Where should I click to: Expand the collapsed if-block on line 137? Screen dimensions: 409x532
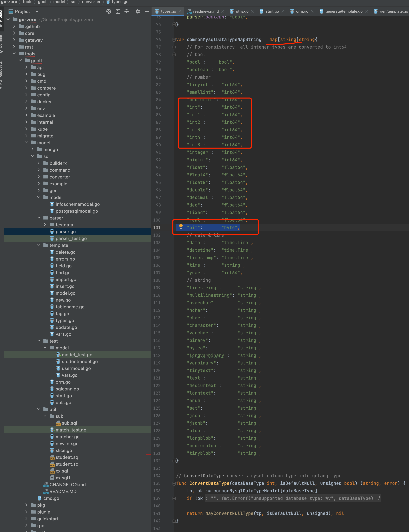(174, 498)
